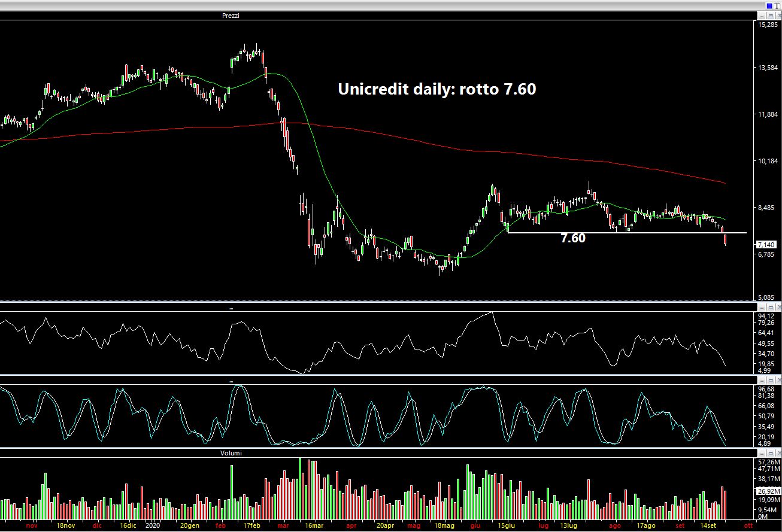Select the 7.60 support level label
The width and height of the screenshot is (782, 532).
[x=572, y=238]
